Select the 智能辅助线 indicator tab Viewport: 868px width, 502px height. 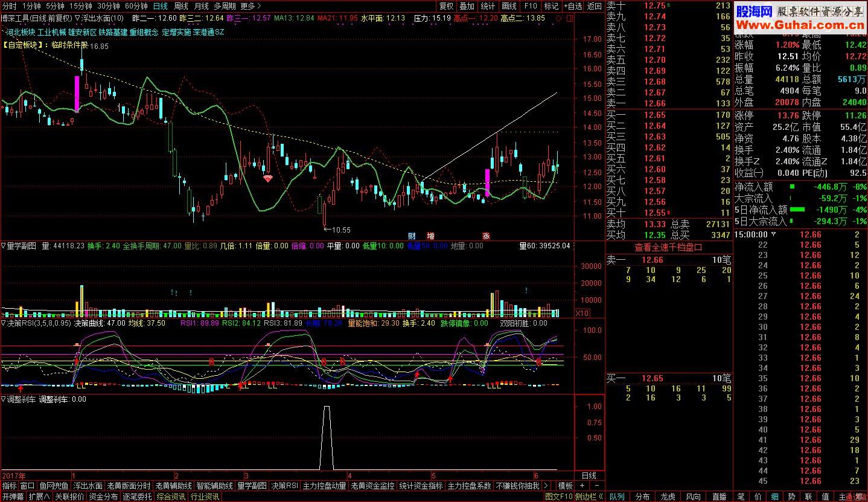[x=214, y=486]
